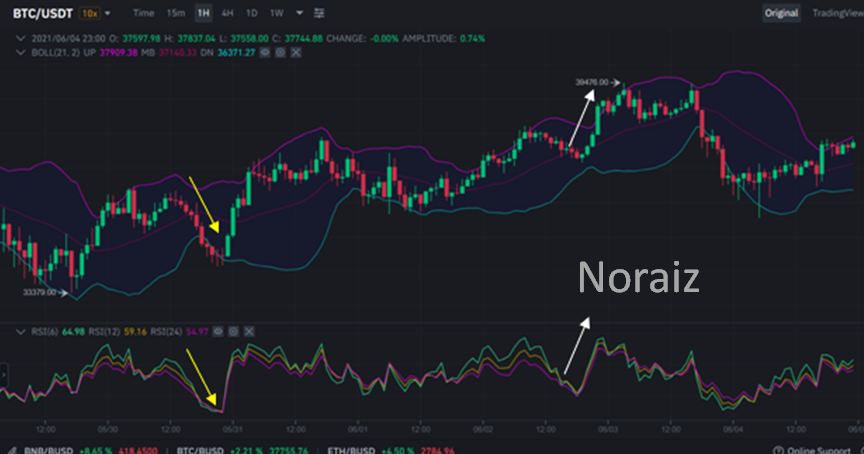Click the 05/30 date on time axis
864x454 pixels.
point(107,429)
